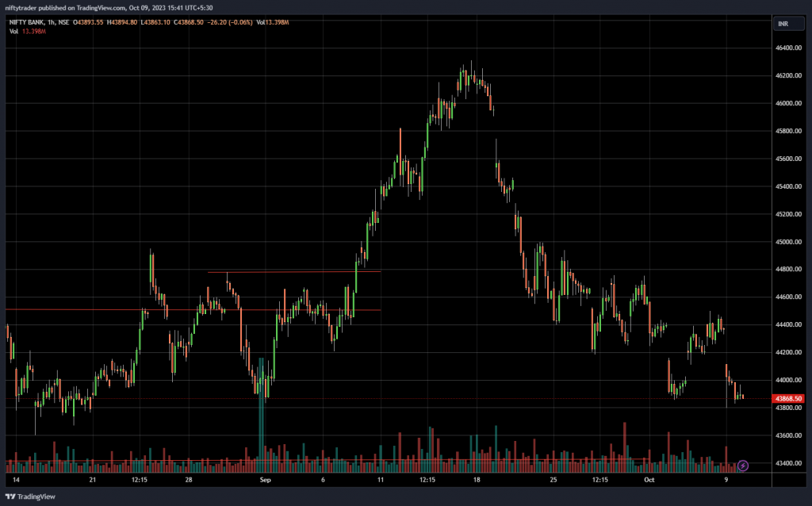Click the 45400.00 price axis label
The width and height of the screenshot is (812, 506).
[788, 186]
